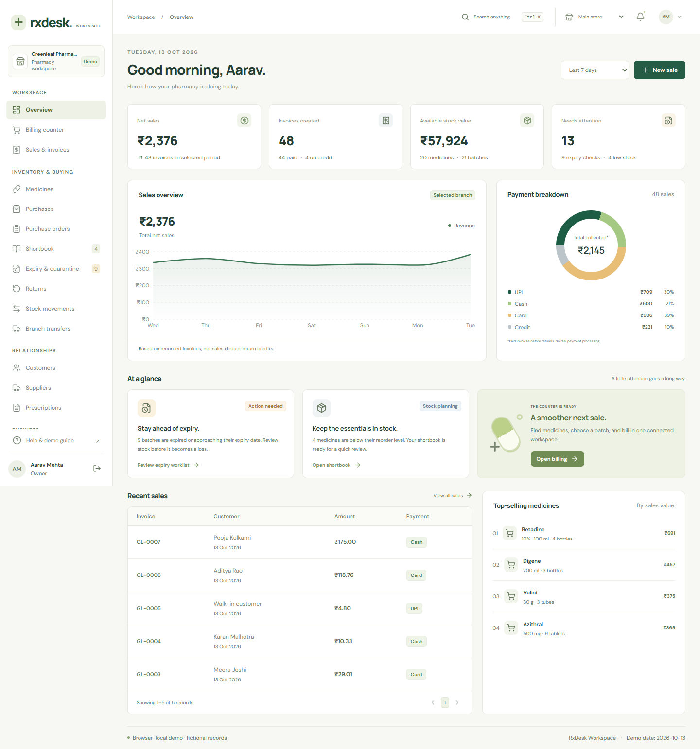This screenshot has width=700, height=749.
Task: Go to Sales & invoices page
Action: (x=56, y=150)
